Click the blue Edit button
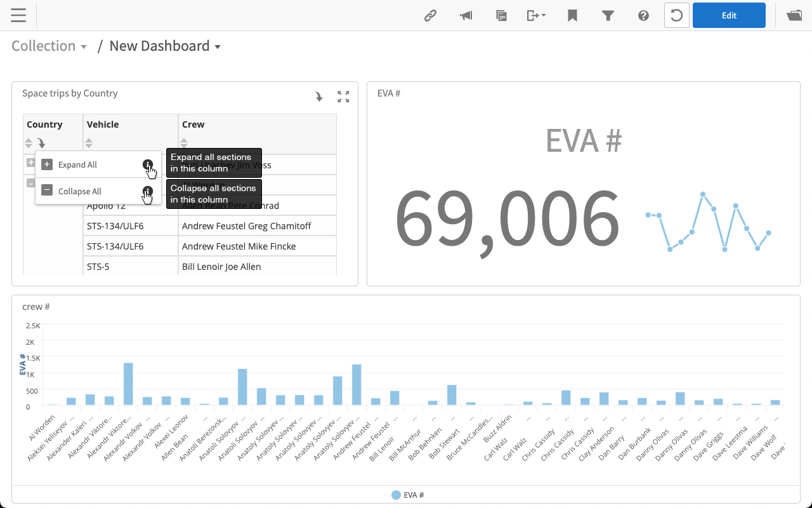Viewport: 812px width, 508px height. (x=729, y=16)
